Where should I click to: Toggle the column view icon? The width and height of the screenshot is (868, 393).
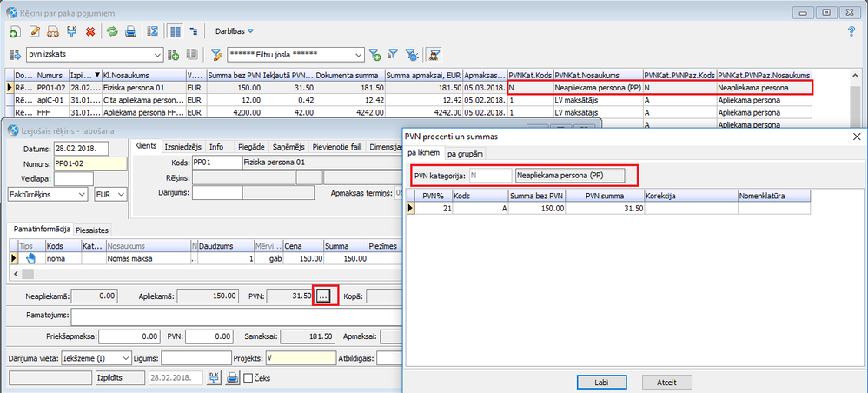(175, 31)
